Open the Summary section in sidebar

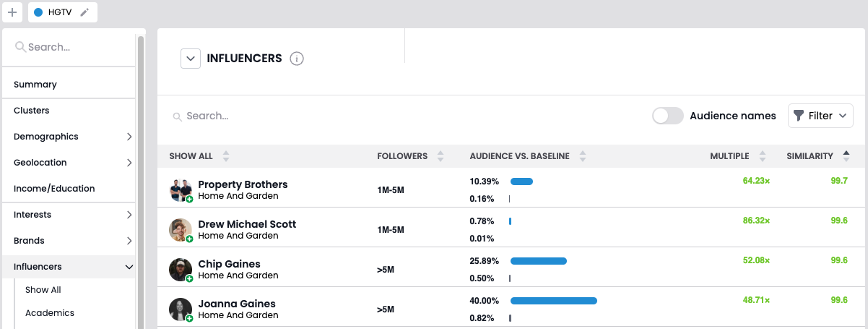tap(35, 85)
